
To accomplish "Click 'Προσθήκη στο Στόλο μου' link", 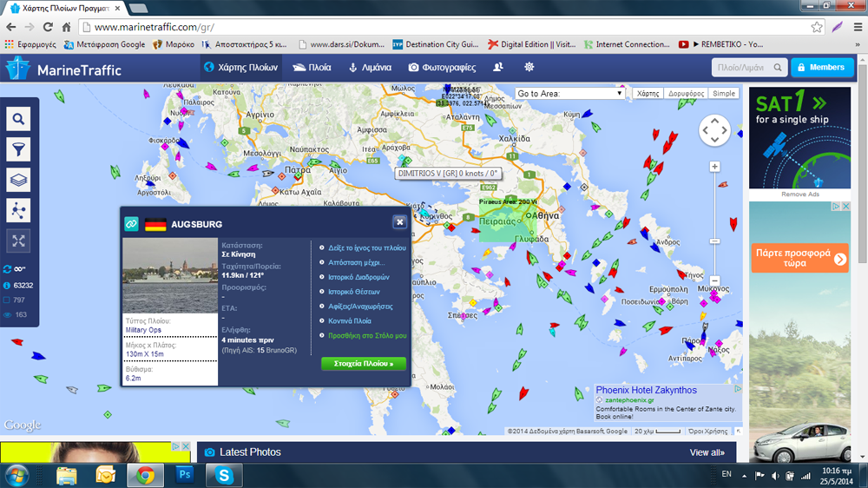I will (367, 335).
